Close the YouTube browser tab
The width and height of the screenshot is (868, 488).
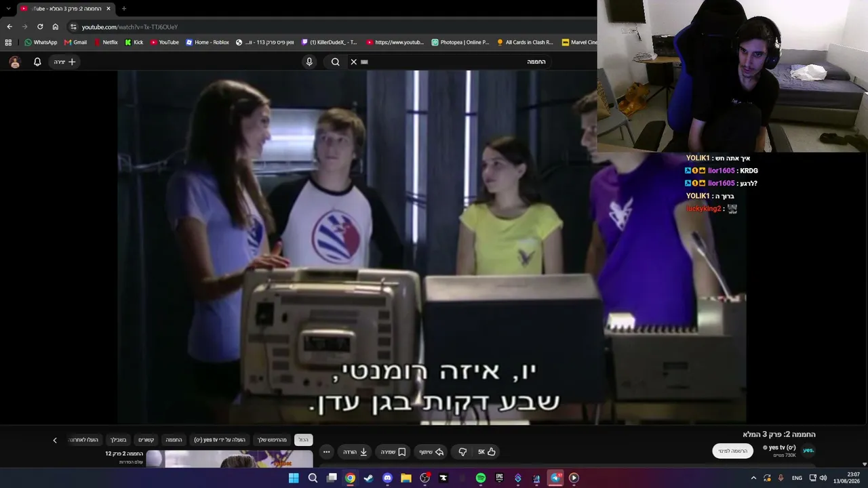click(x=108, y=9)
